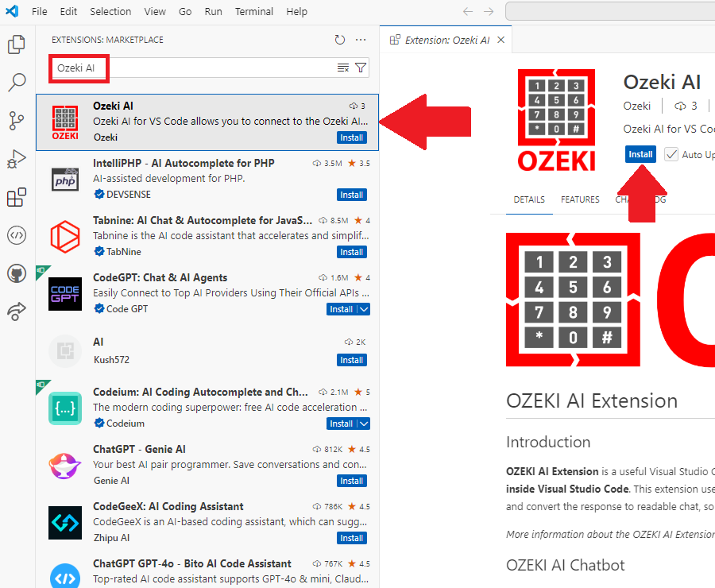Install CodeGeeX extension
The width and height of the screenshot is (715, 588).
[352, 538]
